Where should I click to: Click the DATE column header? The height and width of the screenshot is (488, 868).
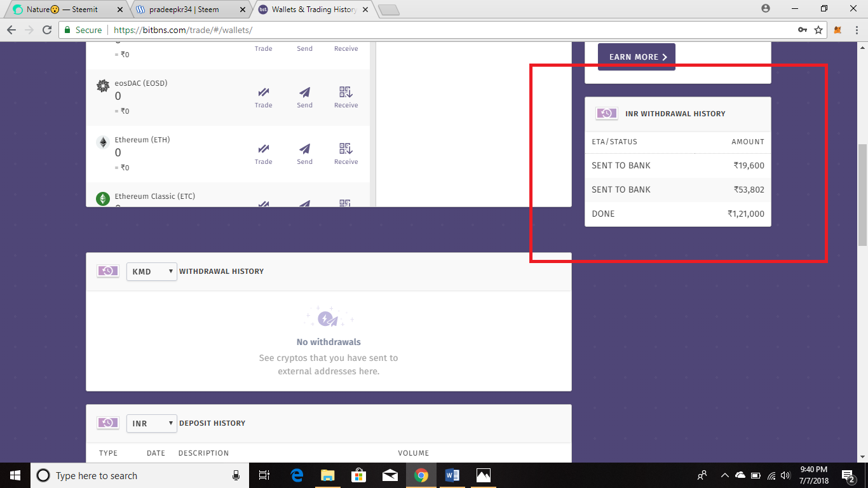(x=156, y=453)
